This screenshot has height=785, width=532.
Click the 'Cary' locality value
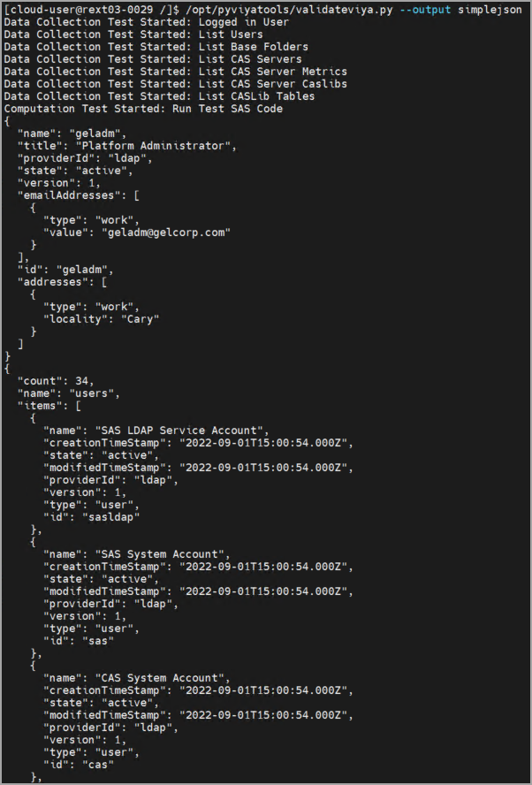click(x=135, y=319)
